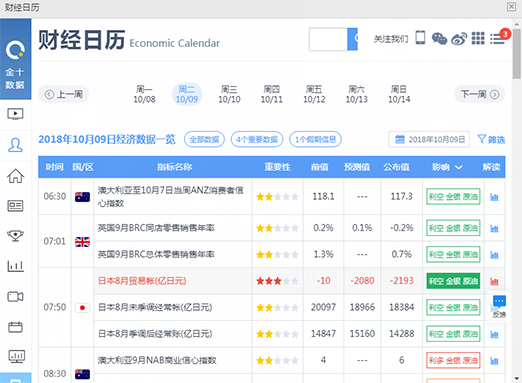Click the Jin10 data logo in the sidebar
The width and height of the screenshot is (522, 383).
(x=15, y=59)
